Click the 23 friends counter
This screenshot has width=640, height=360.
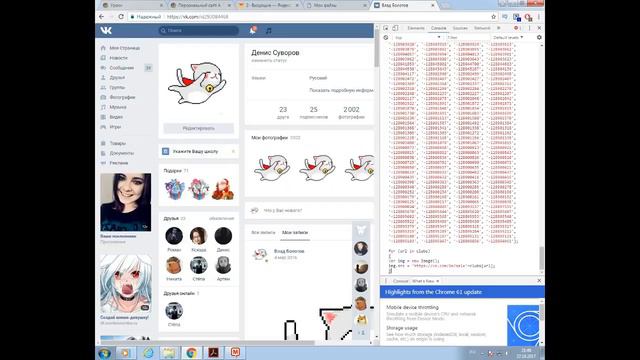pos(283,113)
